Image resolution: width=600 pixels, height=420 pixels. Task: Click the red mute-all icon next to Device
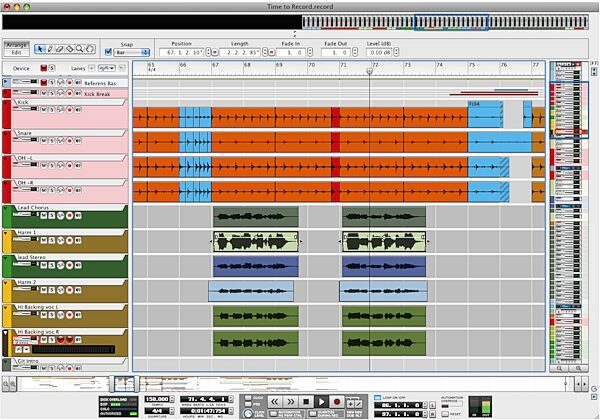tap(44, 68)
